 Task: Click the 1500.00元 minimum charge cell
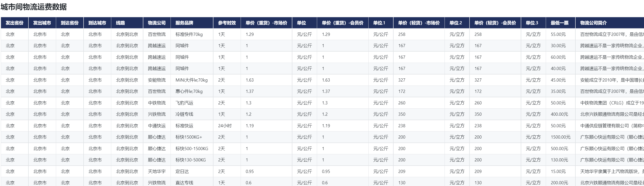[x=560, y=137]
